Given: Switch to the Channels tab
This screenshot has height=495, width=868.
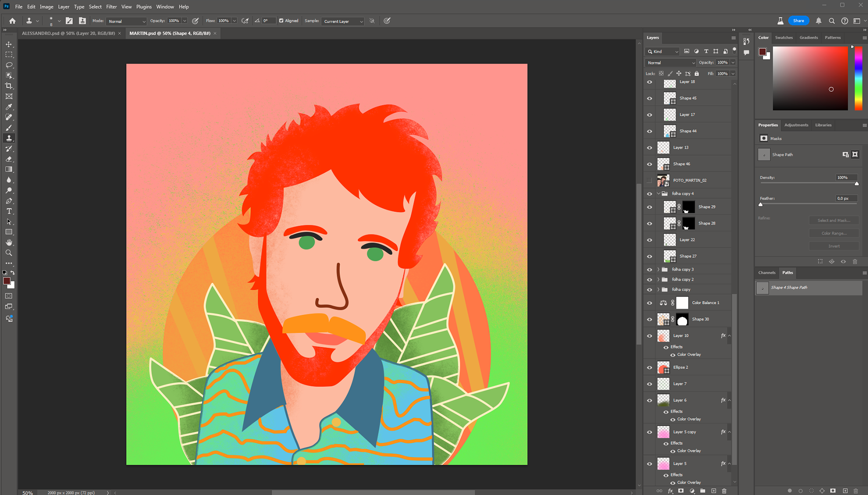Looking at the screenshot, I should pos(767,273).
